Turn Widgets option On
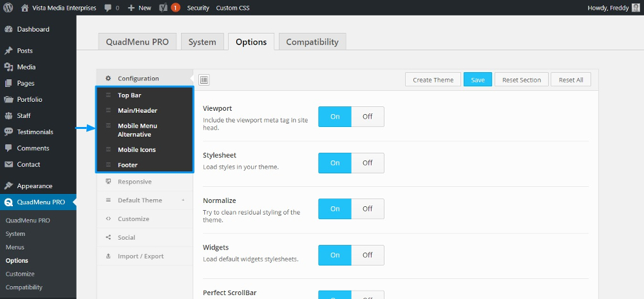The height and width of the screenshot is (299, 644). click(335, 255)
